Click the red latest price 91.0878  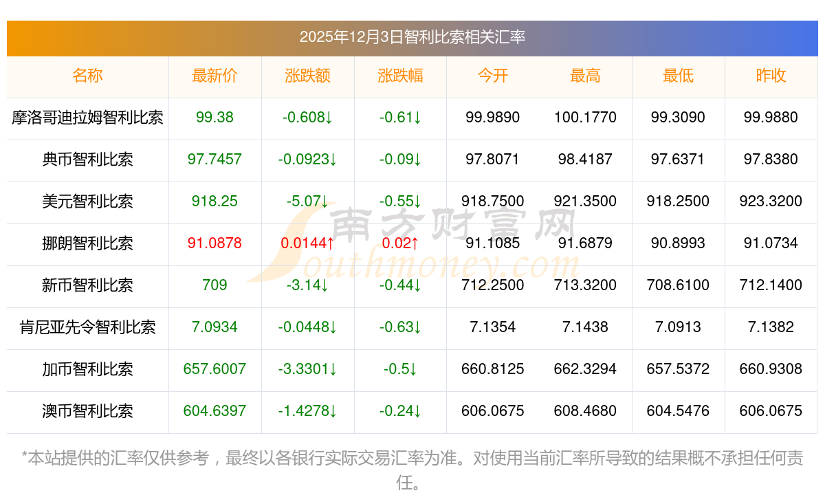[x=214, y=243]
